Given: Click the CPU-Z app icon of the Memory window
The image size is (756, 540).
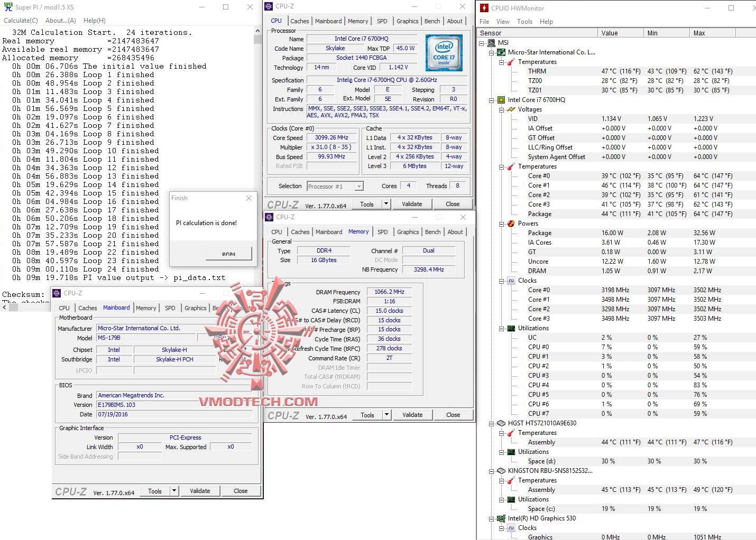Looking at the screenshot, I should point(269,217).
